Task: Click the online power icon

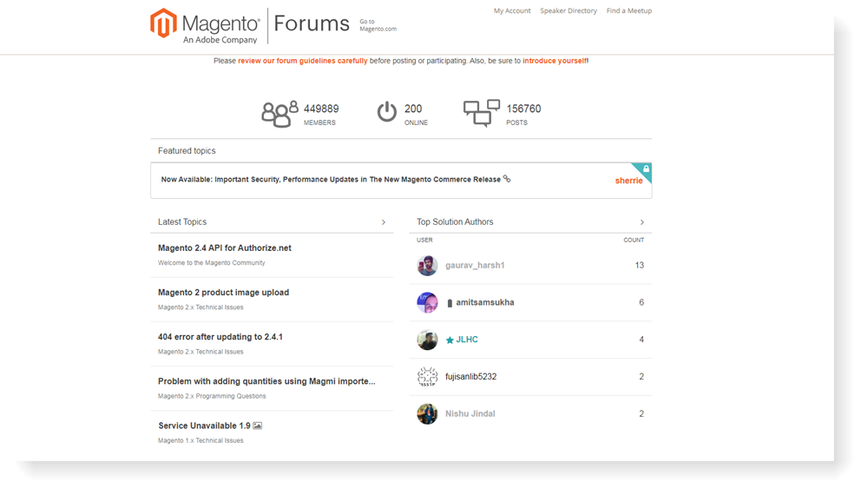Action: click(x=387, y=112)
